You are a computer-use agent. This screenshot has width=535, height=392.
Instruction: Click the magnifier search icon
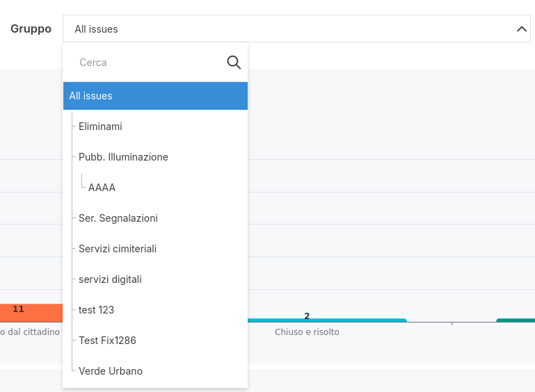pyautogui.click(x=234, y=63)
